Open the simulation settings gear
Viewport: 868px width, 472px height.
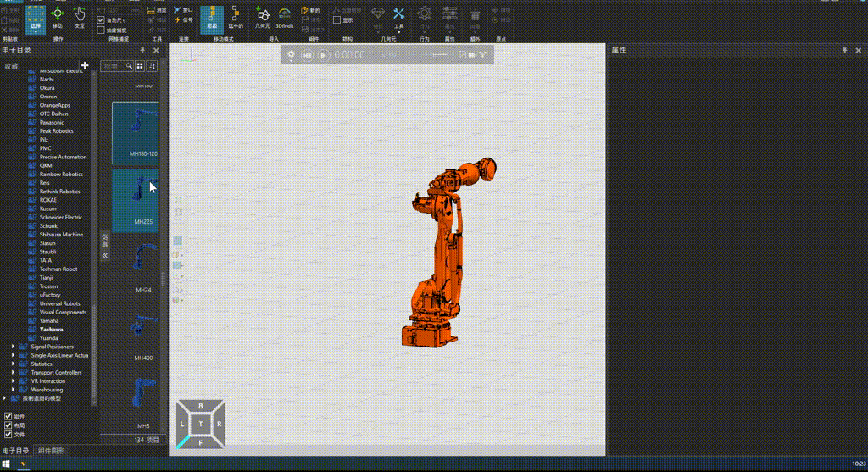coord(292,55)
